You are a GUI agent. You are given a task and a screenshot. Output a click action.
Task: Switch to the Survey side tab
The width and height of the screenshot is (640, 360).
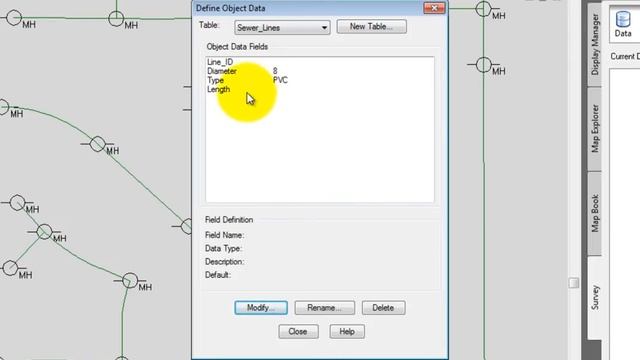[x=595, y=297]
